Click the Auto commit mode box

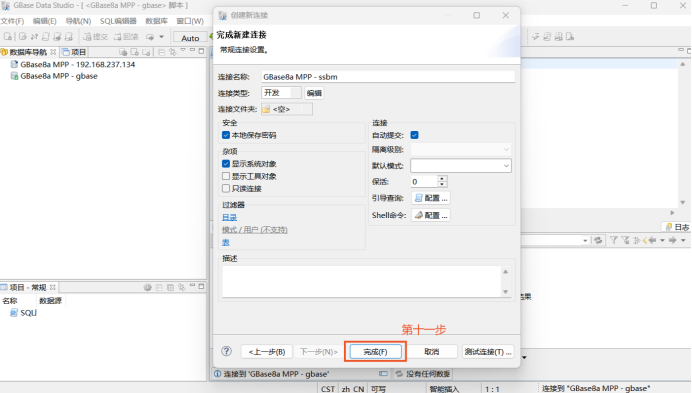[x=190, y=38]
